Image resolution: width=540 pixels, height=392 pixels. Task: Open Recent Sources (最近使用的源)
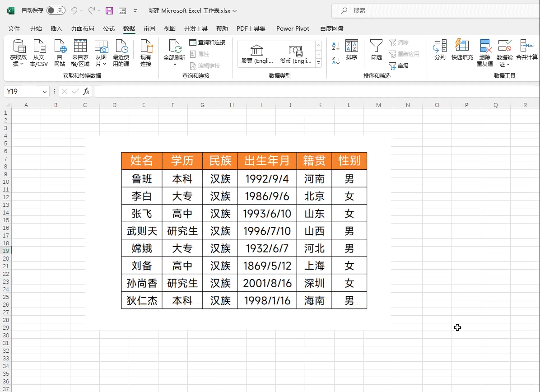[x=121, y=53]
